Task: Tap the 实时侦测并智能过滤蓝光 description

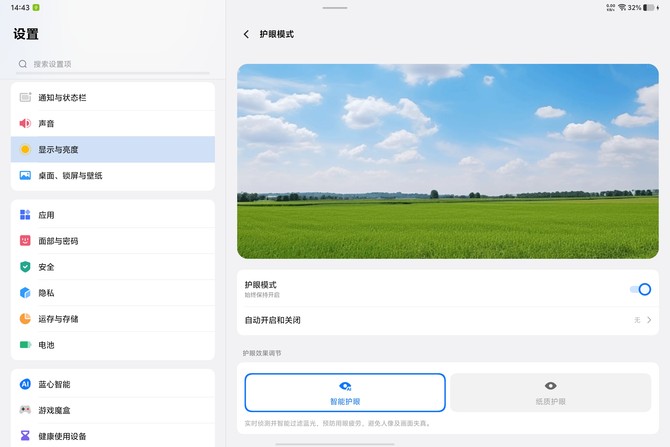Action: coord(338,423)
